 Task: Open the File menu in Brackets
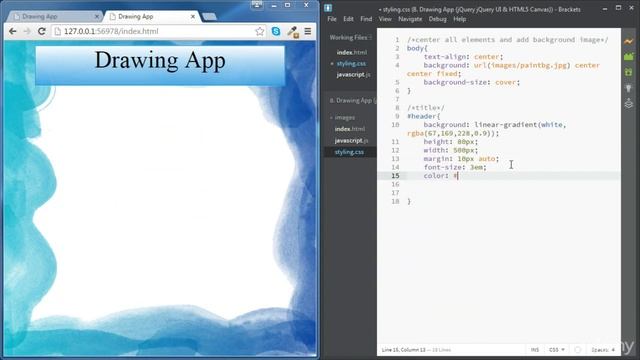(x=332, y=19)
